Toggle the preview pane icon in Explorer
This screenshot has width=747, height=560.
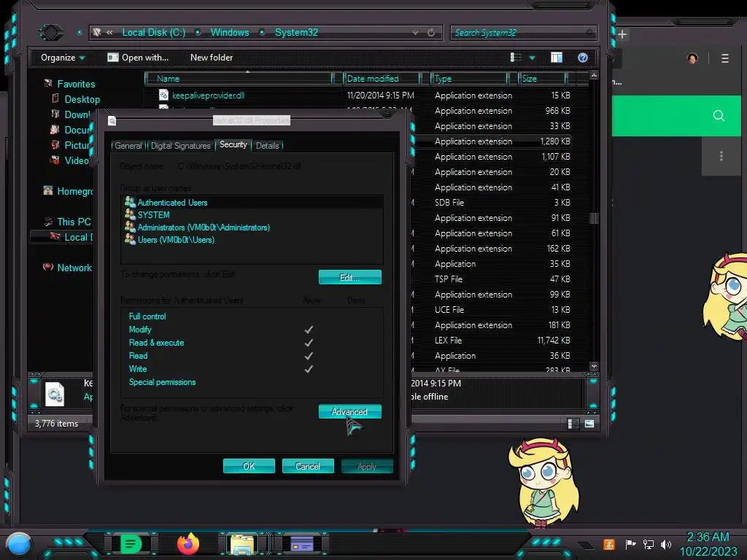(557, 58)
